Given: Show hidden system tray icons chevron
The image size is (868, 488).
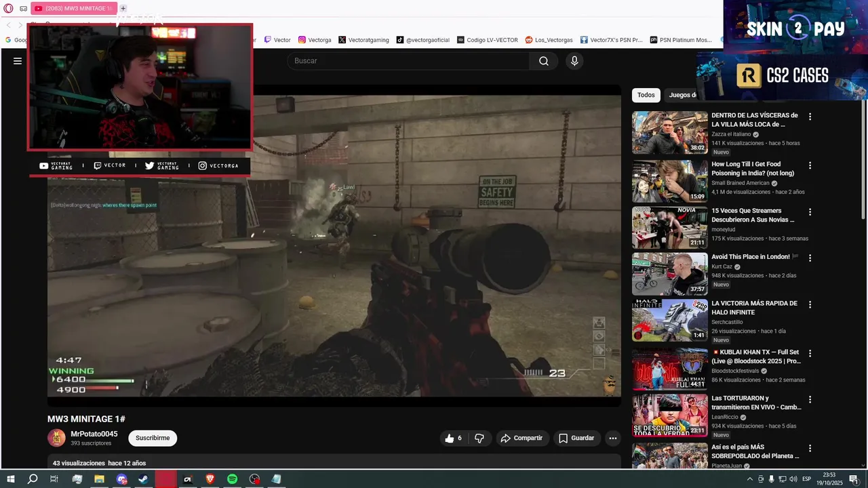Looking at the screenshot, I should [x=751, y=479].
